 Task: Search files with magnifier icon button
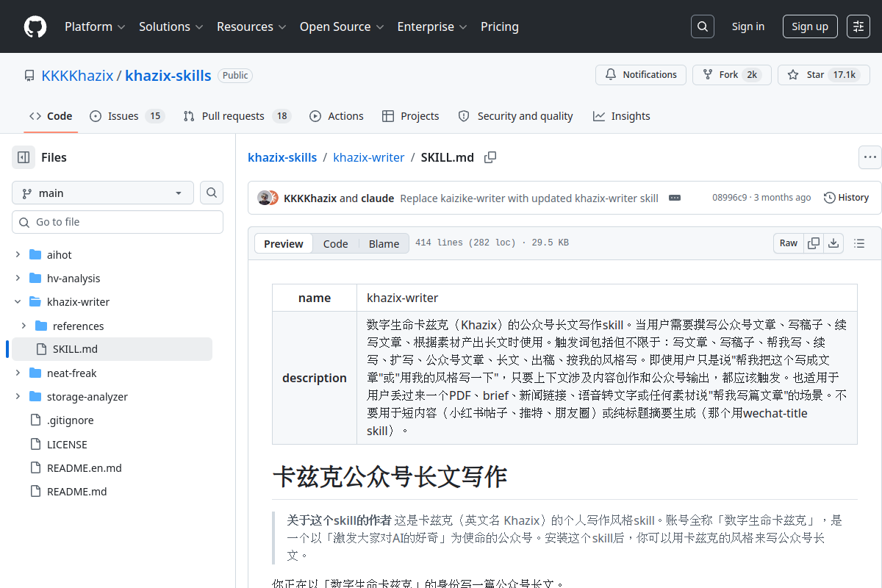point(212,193)
